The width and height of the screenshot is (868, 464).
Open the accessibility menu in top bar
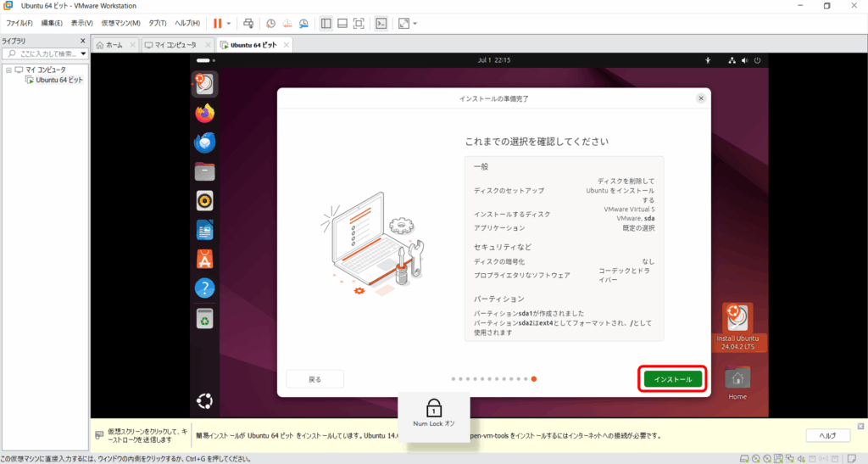coord(708,60)
